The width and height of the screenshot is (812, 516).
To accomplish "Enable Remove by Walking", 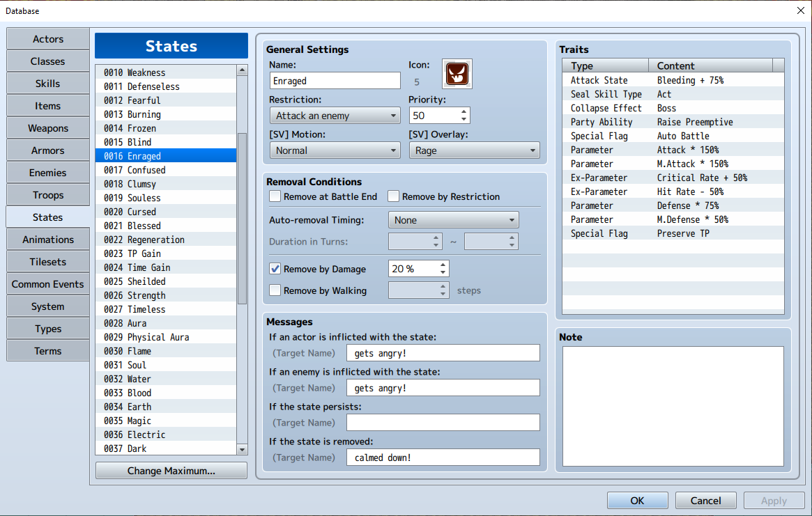I will pos(275,290).
